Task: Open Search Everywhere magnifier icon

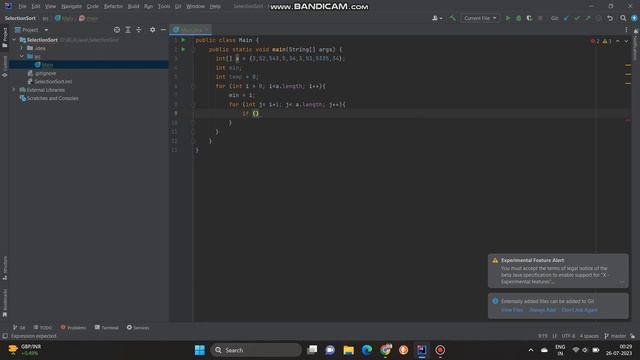Action: tap(623, 18)
